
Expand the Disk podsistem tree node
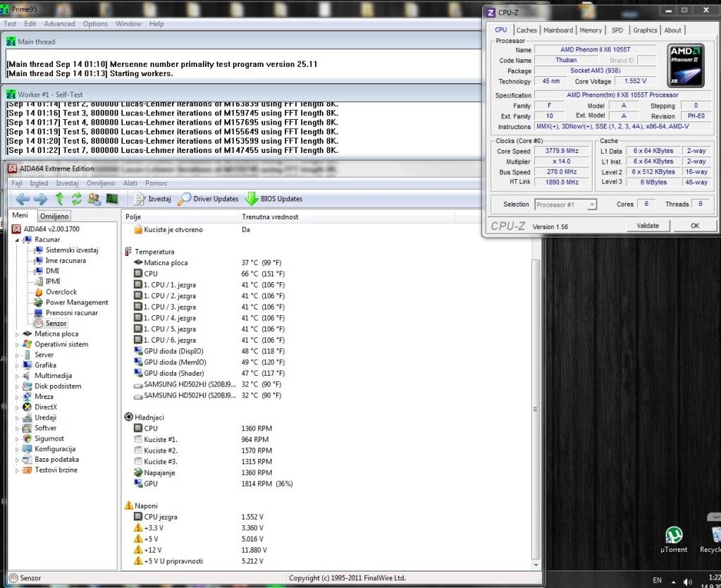point(17,386)
